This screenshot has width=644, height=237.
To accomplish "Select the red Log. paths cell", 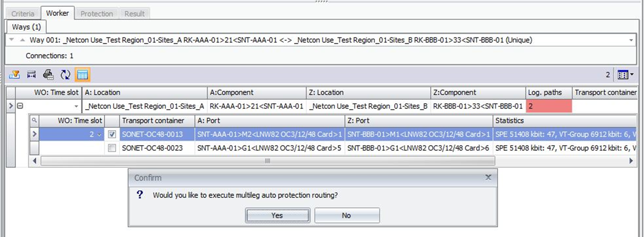I will pos(549,106).
